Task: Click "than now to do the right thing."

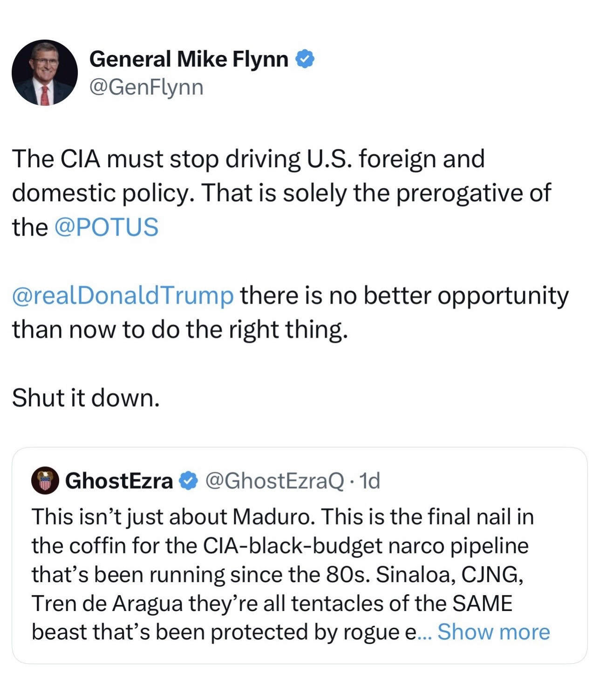Action: tap(180, 330)
